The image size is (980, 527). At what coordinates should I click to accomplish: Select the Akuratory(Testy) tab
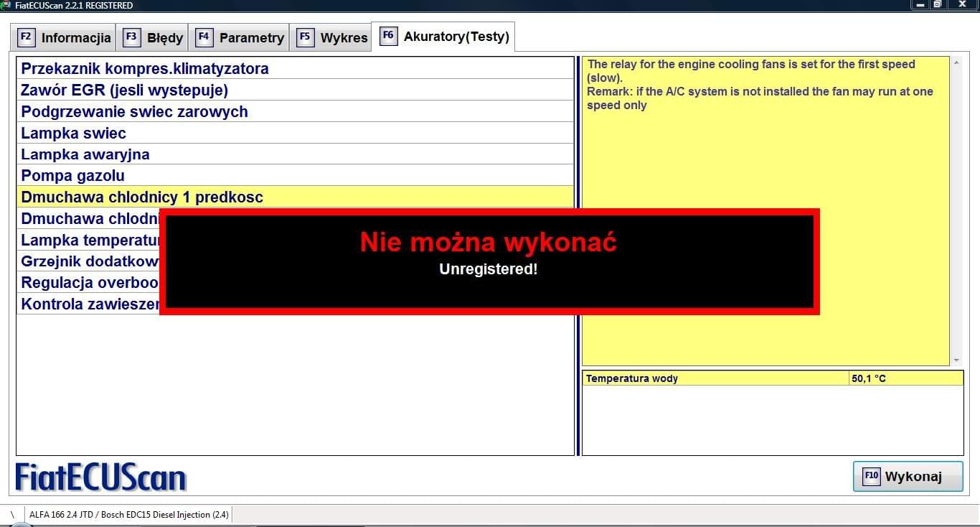tap(443, 36)
